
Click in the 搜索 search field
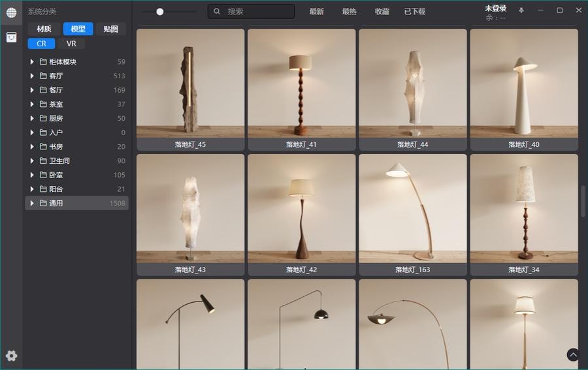tap(252, 12)
